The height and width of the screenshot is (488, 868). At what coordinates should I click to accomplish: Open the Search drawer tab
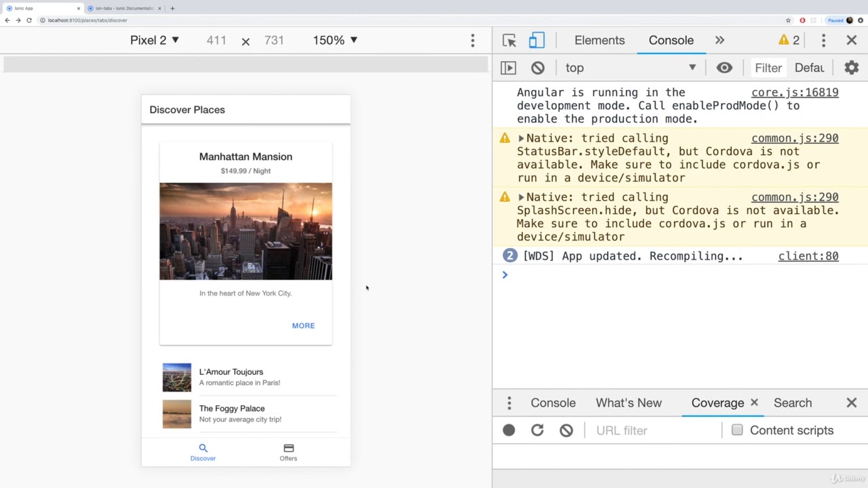793,403
